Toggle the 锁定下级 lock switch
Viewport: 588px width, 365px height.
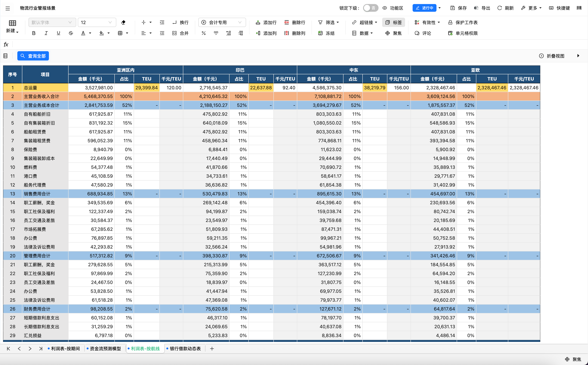[370, 8]
